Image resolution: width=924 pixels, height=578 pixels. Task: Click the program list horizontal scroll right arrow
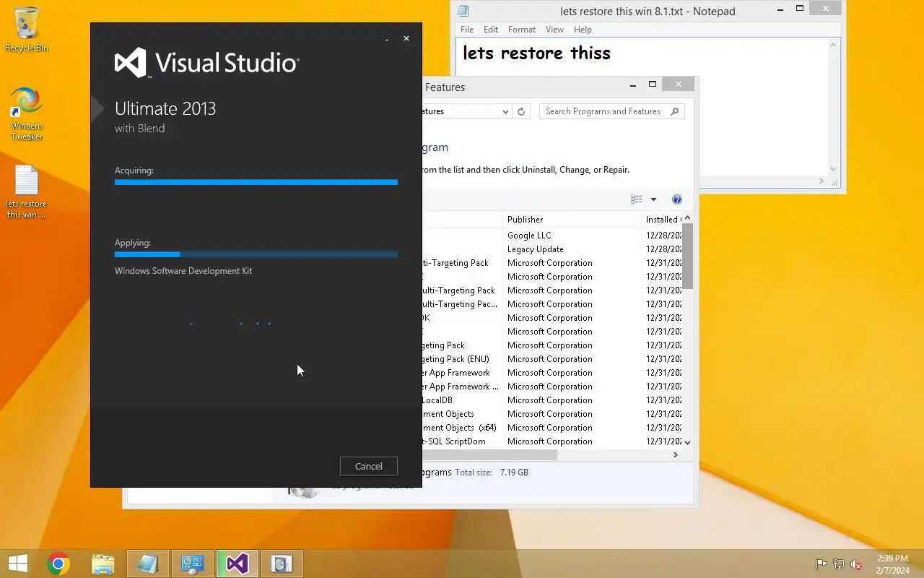(676, 455)
